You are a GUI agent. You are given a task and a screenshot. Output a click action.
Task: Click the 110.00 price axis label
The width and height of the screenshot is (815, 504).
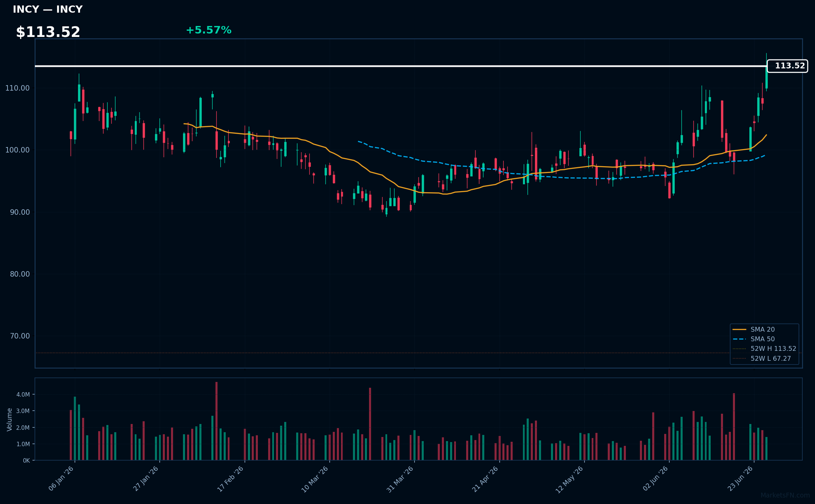click(17, 88)
